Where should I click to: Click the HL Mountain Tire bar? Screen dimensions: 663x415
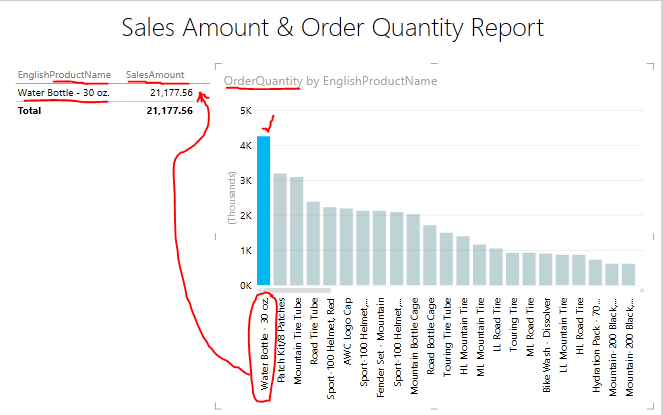coord(462,260)
